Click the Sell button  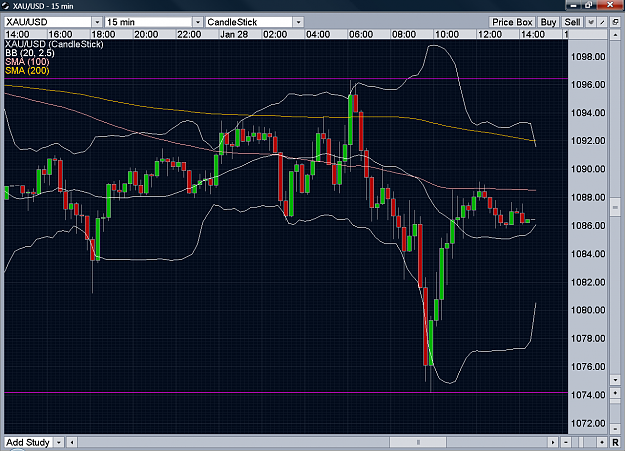click(572, 22)
